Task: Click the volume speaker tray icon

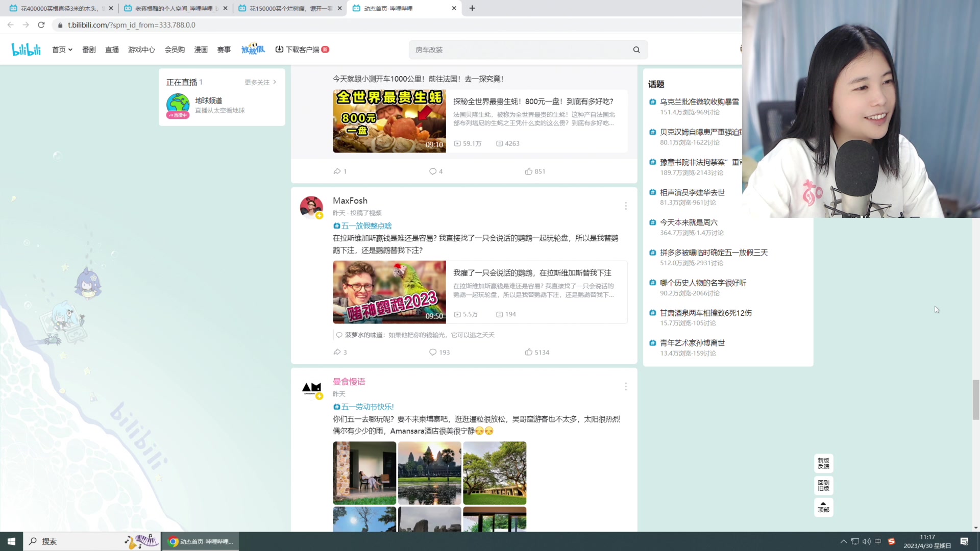Action: pyautogui.click(x=866, y=541)
